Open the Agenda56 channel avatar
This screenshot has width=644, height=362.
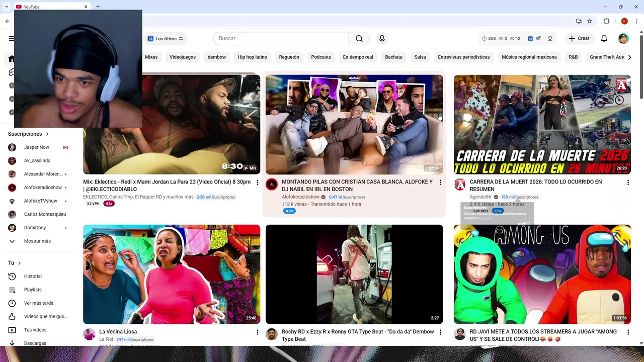(460, 185)
